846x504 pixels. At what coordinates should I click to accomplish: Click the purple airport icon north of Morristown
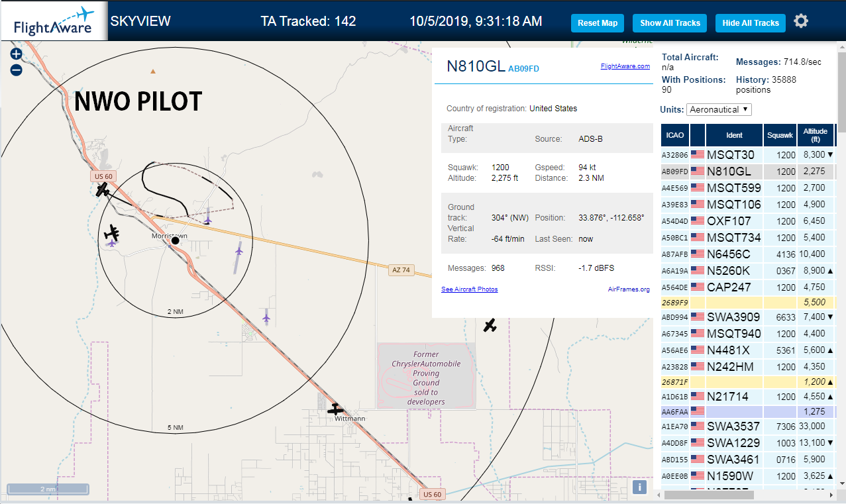point(208,219)
